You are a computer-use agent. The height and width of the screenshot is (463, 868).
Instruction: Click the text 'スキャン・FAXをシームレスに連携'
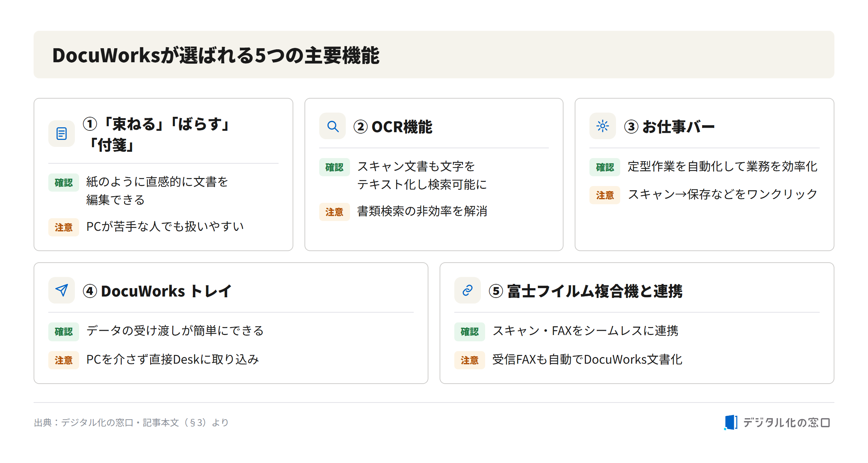(586, 331)
